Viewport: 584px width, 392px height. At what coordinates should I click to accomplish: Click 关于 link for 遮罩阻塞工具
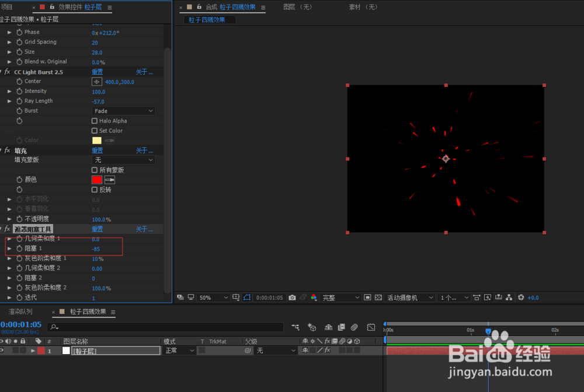pyautogui.click(x=144, y=229)
